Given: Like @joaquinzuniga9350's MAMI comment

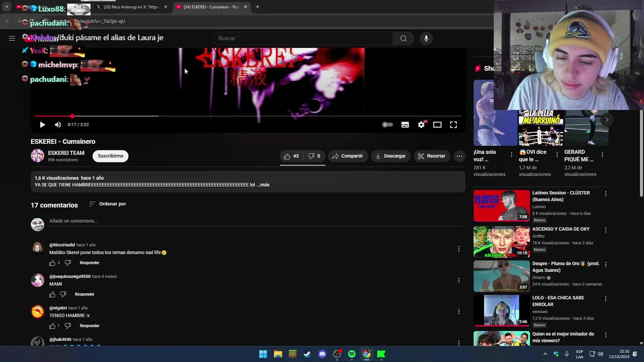Looking at the screenshot, I should [x=52, y=295].
